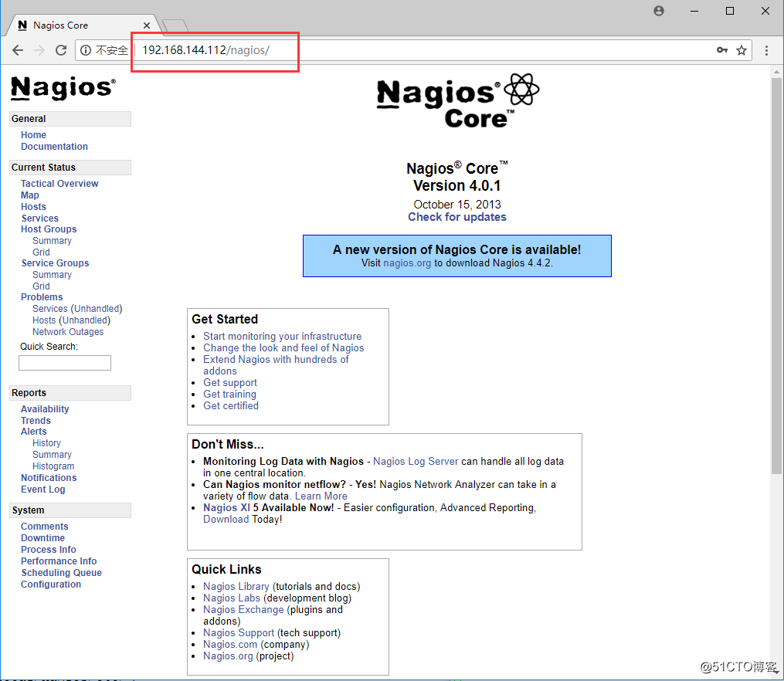Viewport: 784px width, 681px height.
Task: Open Hosts (Unhandled) problems
Action: [x=71, y=320]
